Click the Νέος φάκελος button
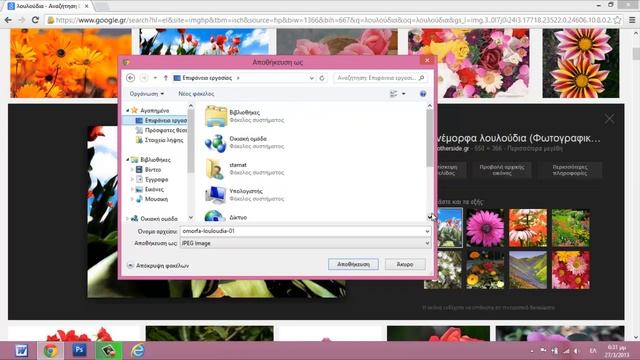Screen dimensions: 640x360 coord(196,94)
